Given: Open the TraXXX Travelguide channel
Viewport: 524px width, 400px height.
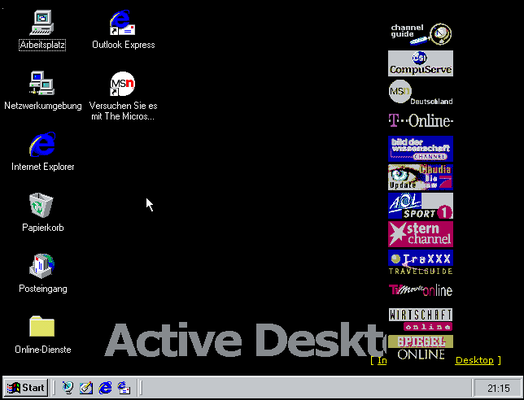Looking at the screenshot, I should (421, 262).
